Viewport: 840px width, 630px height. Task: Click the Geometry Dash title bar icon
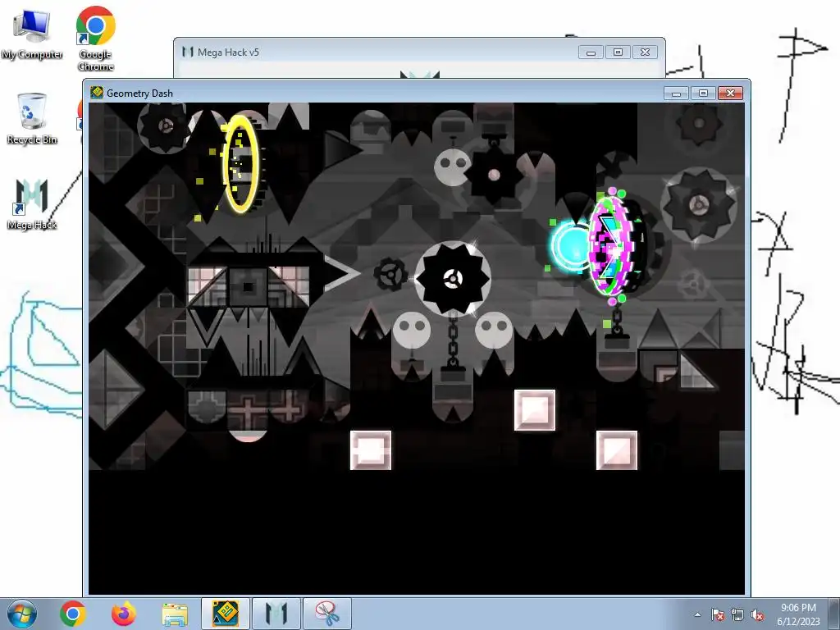(x=97, y=93)
